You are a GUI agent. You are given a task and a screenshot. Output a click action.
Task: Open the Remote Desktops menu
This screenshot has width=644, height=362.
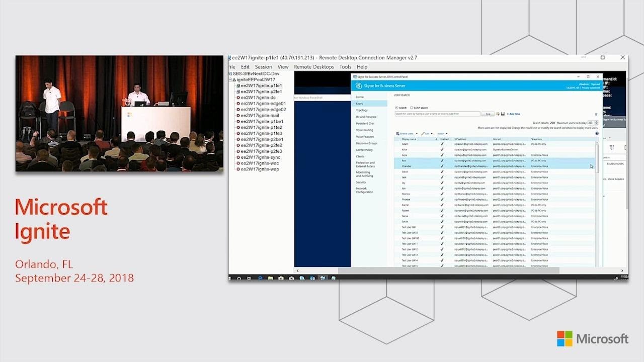point(314,67)
